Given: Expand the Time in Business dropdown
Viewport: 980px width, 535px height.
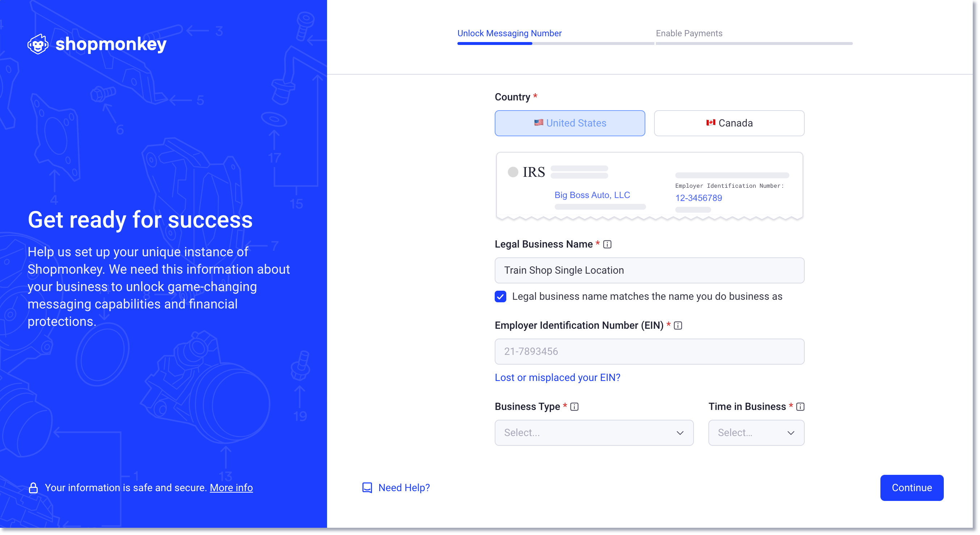Looking at the screenshot, I should pyautogui.click(x=756, y=433).
